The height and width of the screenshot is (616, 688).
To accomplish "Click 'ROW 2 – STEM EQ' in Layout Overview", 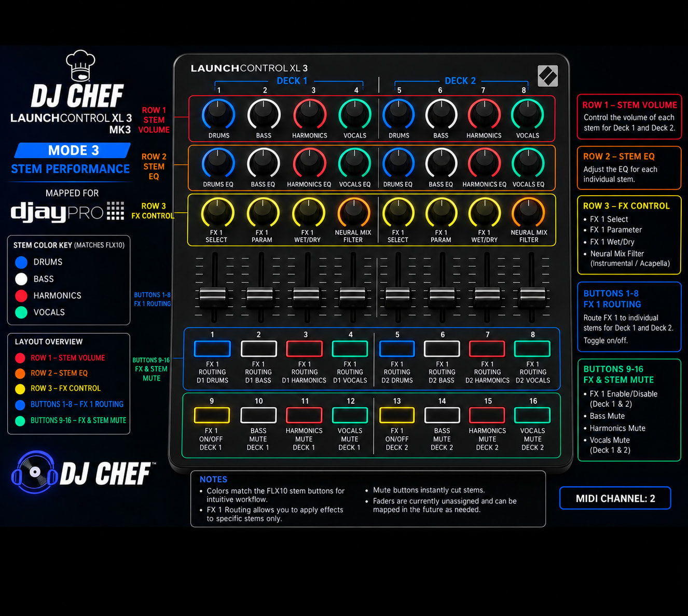I will pos(59,373).
